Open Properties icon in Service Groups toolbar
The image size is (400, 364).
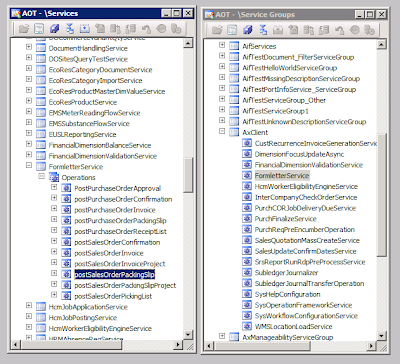[x=232, y=30]
